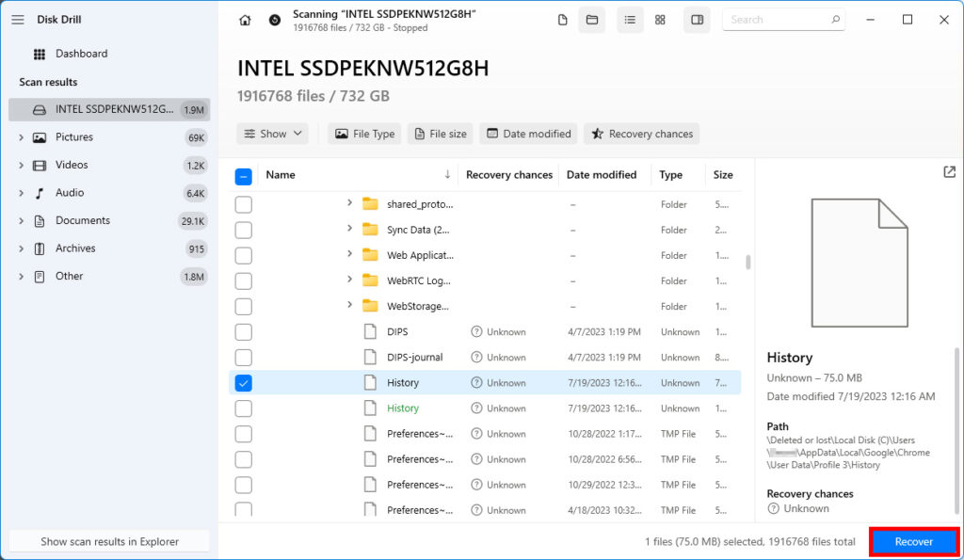Switch to file view icon
This screenshot has width=964, height=560.
pyautogui.click(x=563, y=20)
